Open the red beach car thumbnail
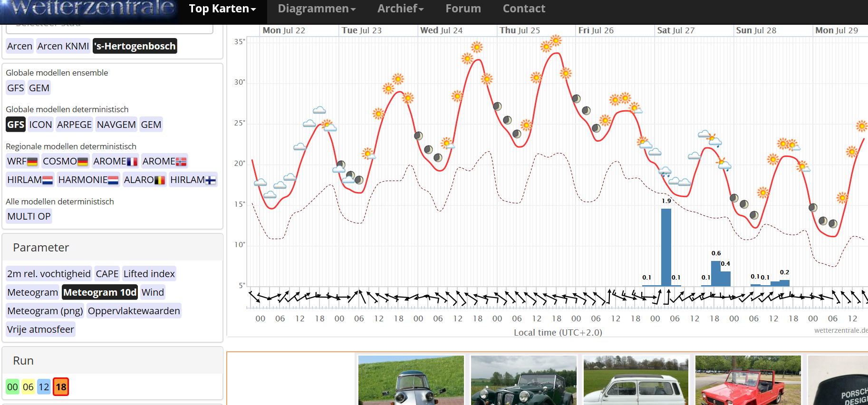The height and width of the screenshot is (405, 868). [x=748, y=380]
